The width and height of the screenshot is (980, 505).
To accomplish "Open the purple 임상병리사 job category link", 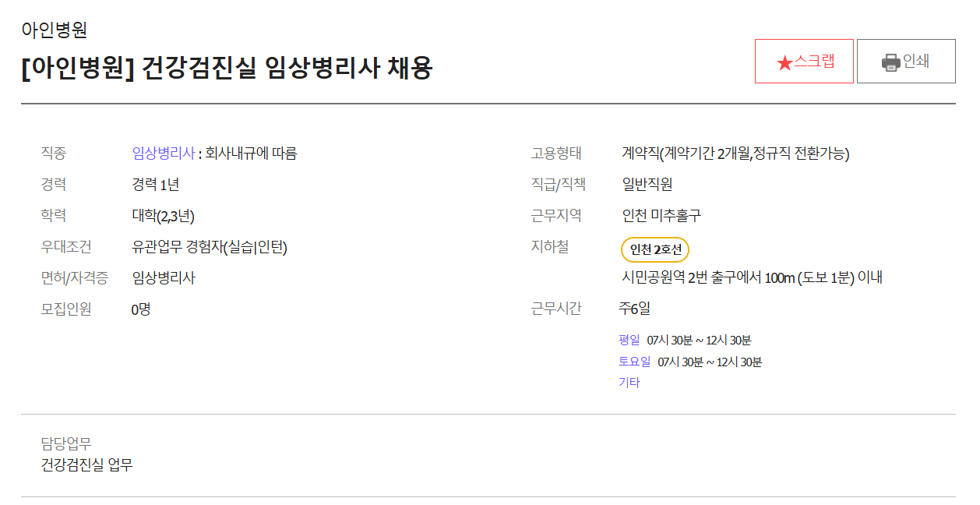I will (164, 154).
